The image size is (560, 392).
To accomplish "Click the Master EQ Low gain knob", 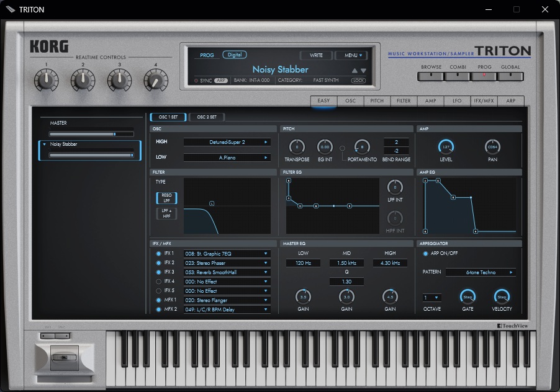I will click(x=303, y=296).
